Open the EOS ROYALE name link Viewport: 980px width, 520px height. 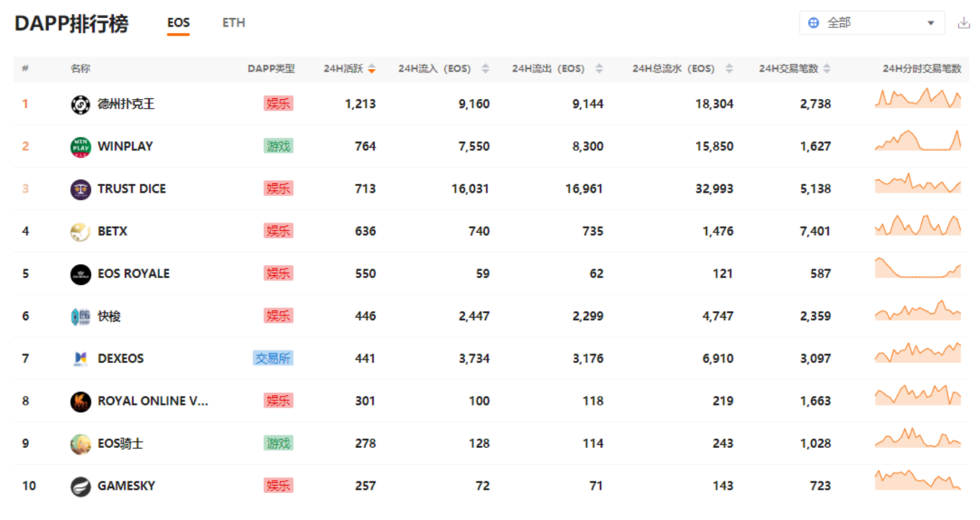134,274
